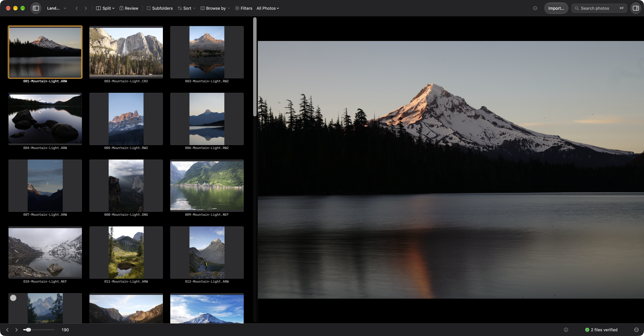Enable the Subfolders checkbox
This screenshot has height=336, width=644.
(148, 8)
